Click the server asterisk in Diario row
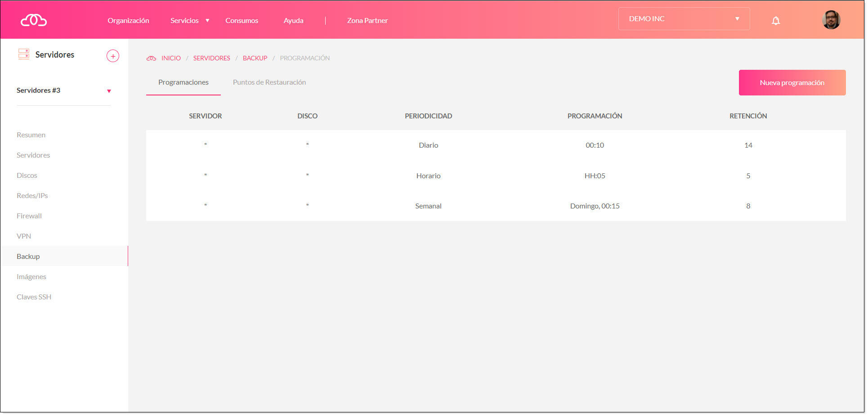This screenshot has width=868, height=416. click(206, 145)
